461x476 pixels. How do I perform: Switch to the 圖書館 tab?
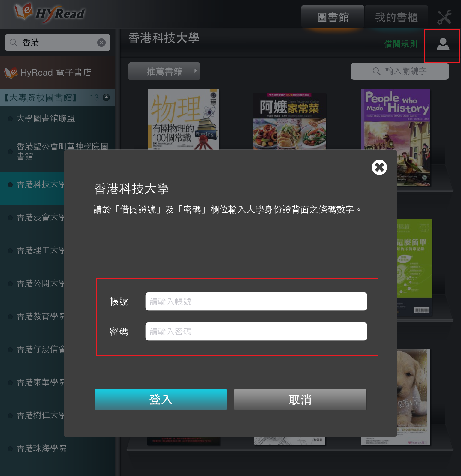pos(333,17)
